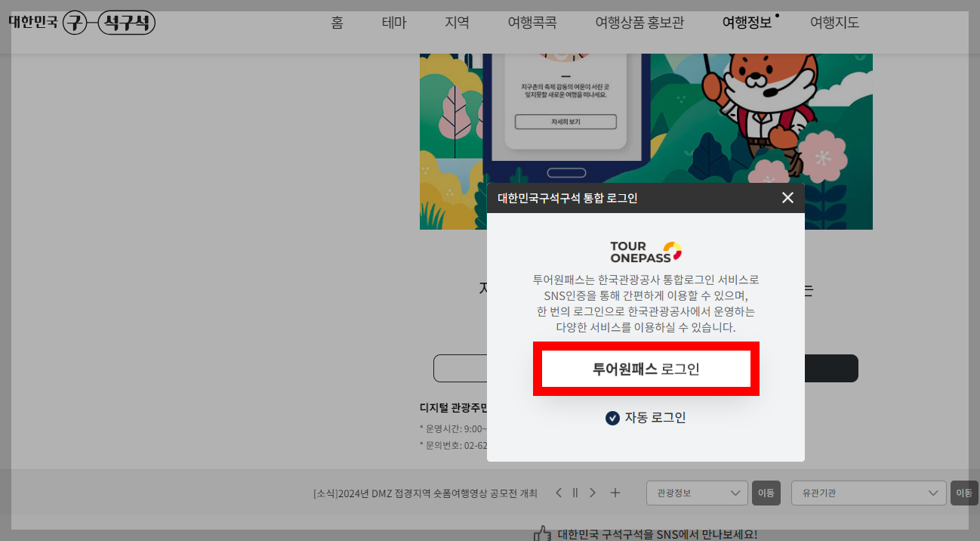Toggle the 자동 로그인 checkbox
980x541 pixels.
[x=612, y=418]
